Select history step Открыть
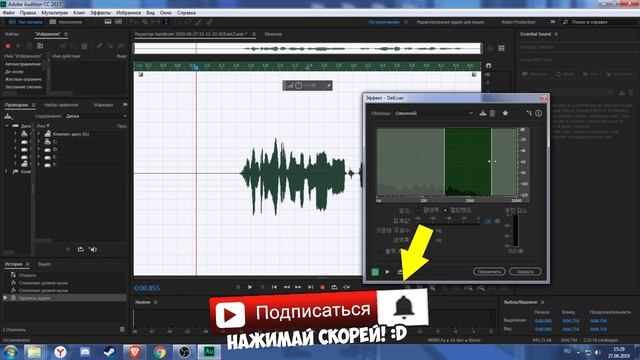Screen dimensions: 640x360 click(x=28, y=275)
